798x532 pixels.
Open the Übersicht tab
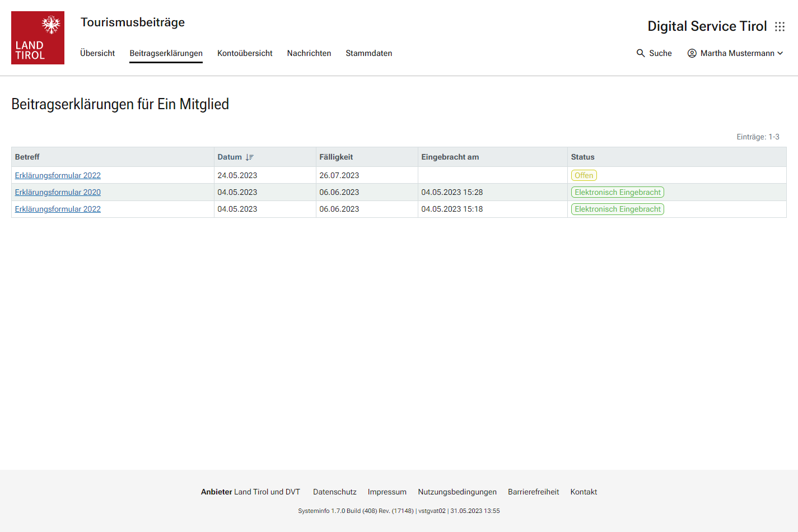[97, 53]
